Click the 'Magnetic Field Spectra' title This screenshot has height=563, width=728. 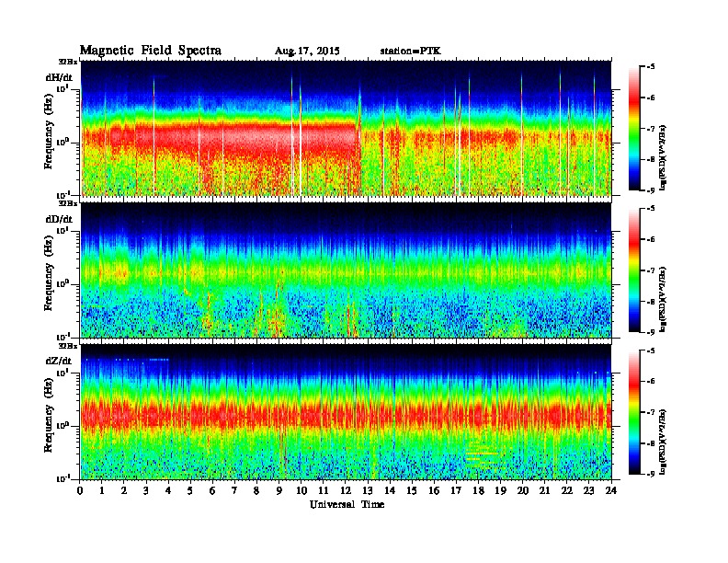point(151,51)
